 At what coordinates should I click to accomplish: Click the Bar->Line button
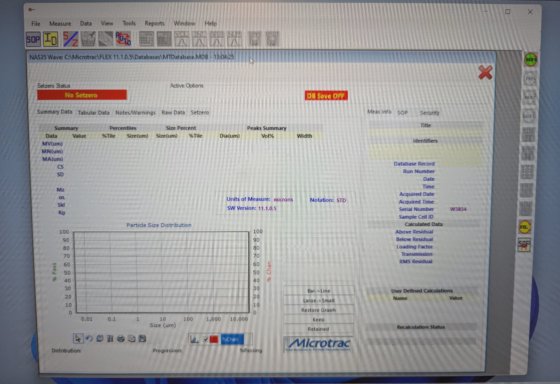tap(319, 291)
